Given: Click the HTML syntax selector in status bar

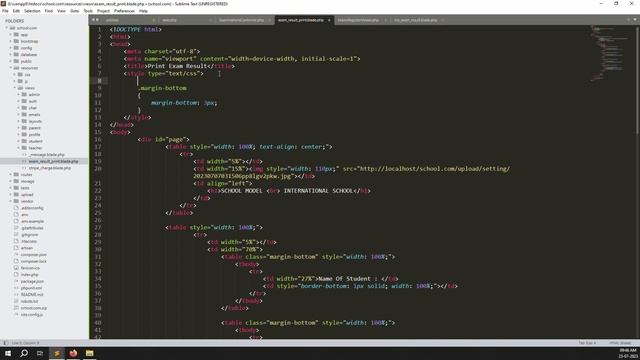Looking at the screenshot, I should 620,343.
